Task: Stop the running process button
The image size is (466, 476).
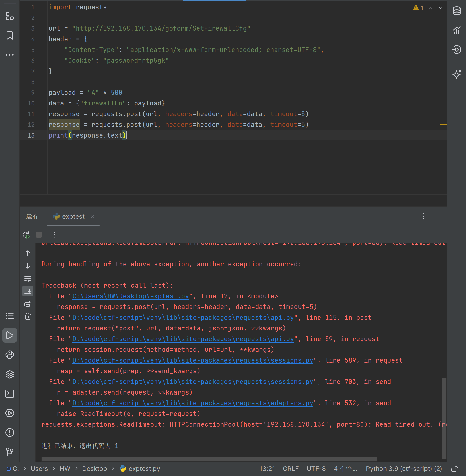Action: coord(39,235)
